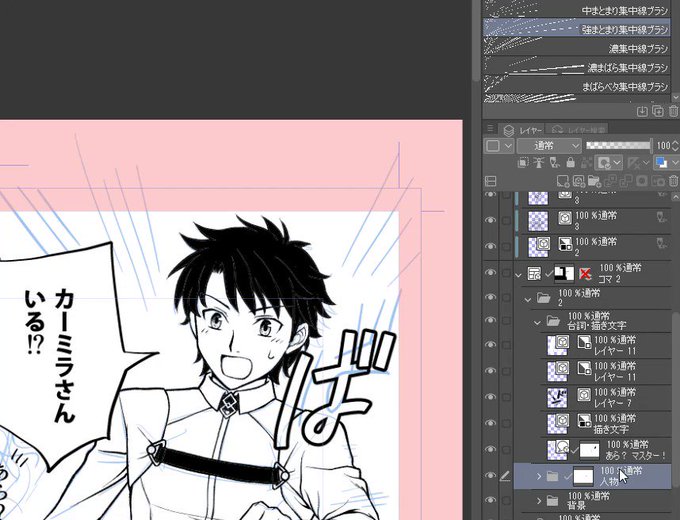Viewport: 680px width, 520px height.
Task: Set as reference layer with lighthouse icon
Action: tap(538, 163)
